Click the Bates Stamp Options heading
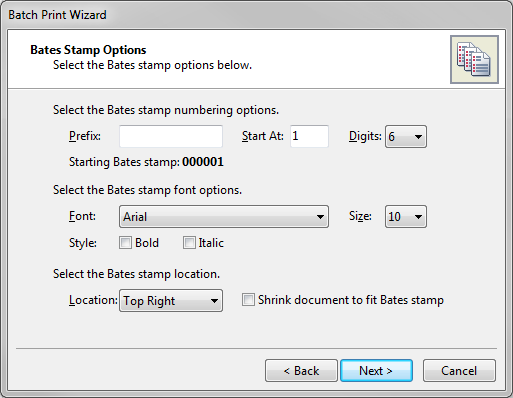 pos(88,50)
